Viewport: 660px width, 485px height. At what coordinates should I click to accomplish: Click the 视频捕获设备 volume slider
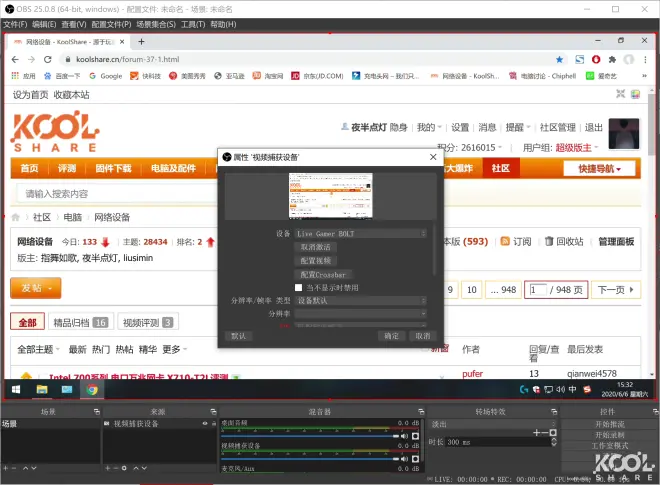click(x=310, y=459)
